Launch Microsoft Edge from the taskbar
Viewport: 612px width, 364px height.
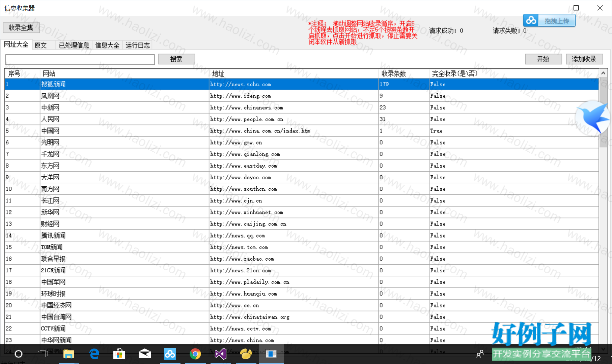(x=94, y=354)
